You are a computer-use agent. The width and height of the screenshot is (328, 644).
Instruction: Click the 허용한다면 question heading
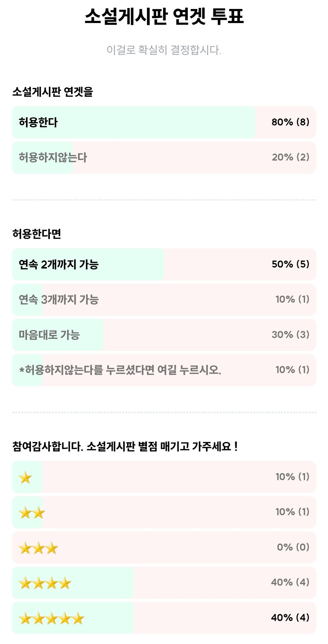coord(37,234)
